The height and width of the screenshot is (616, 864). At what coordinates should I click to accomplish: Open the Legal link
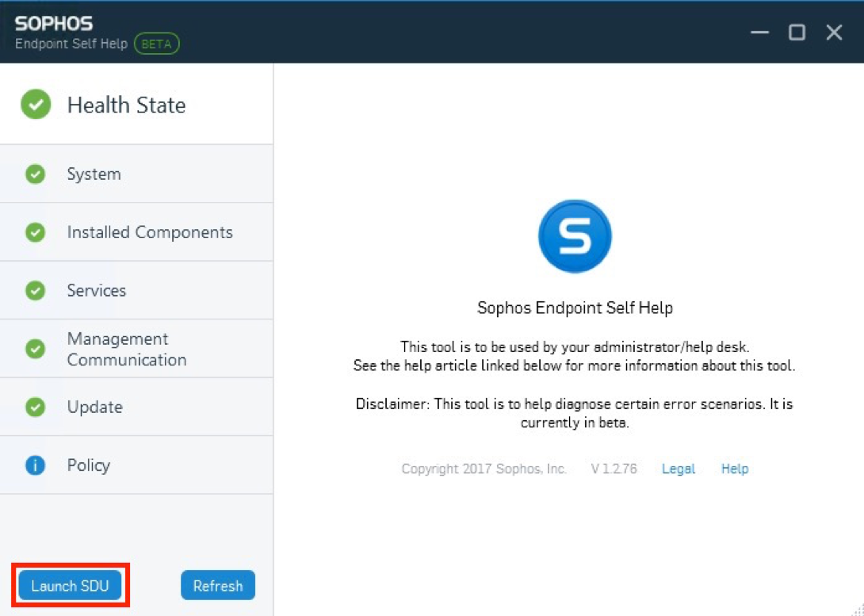(x=679, y=469)
